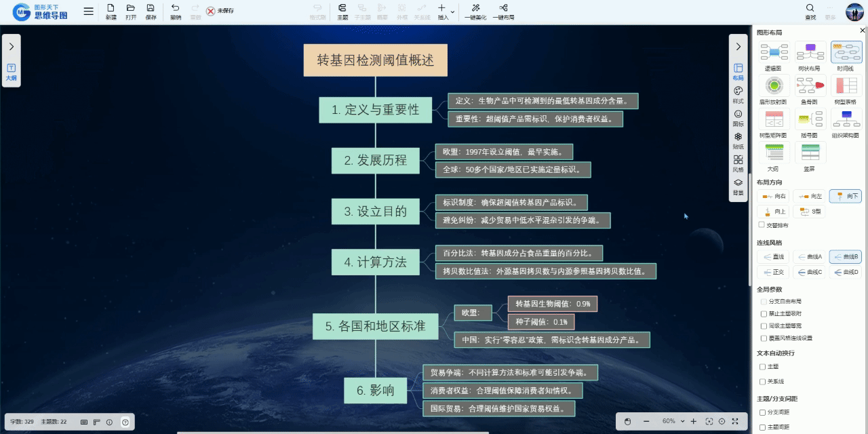The width and height of the screenshot is (868, 434).
Task: Open the 插入 dropdown arrow
Action: [x=452, y=12]
